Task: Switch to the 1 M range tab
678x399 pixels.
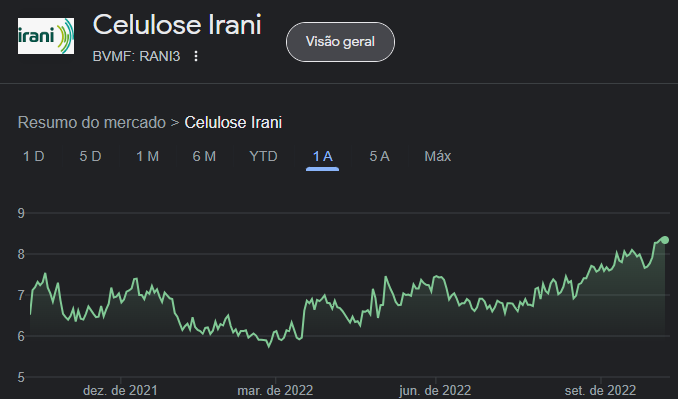Action: pyautogui.click(x=147, y=156)
